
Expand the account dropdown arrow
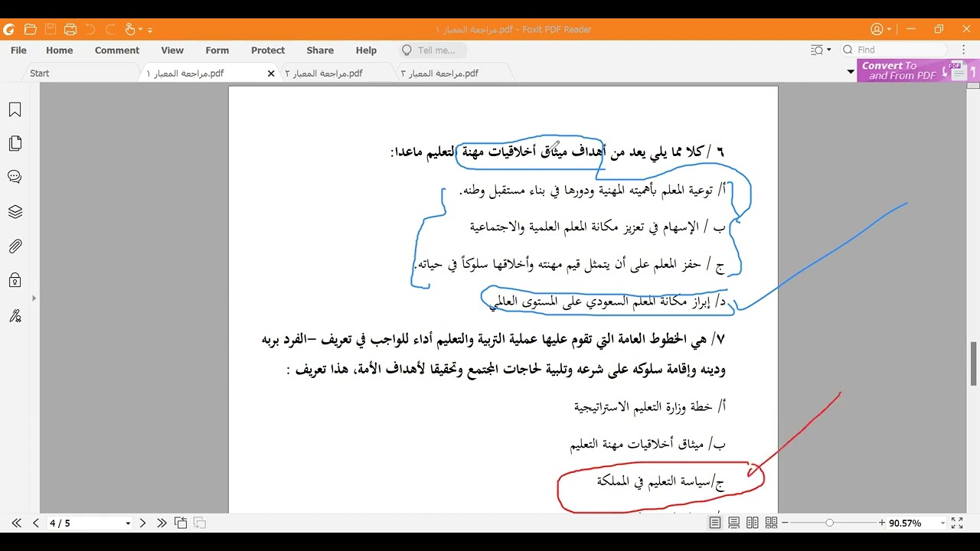[x=889, y=30]
